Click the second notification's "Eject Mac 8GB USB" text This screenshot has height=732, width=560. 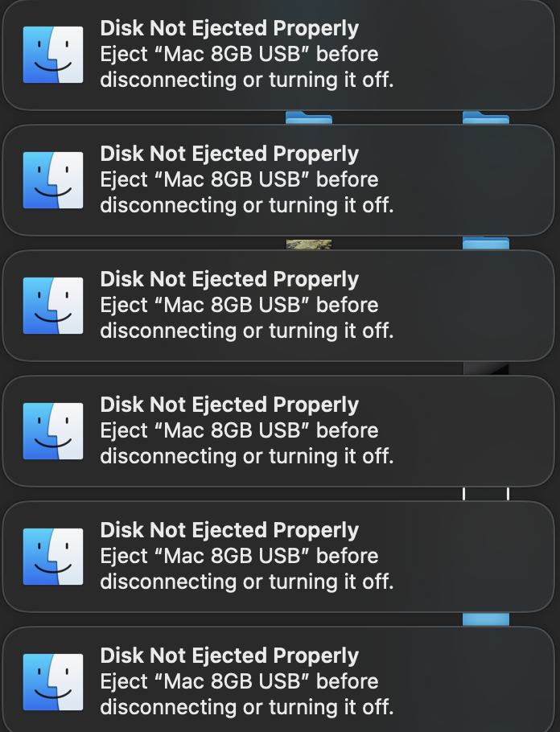coord(239,180)
